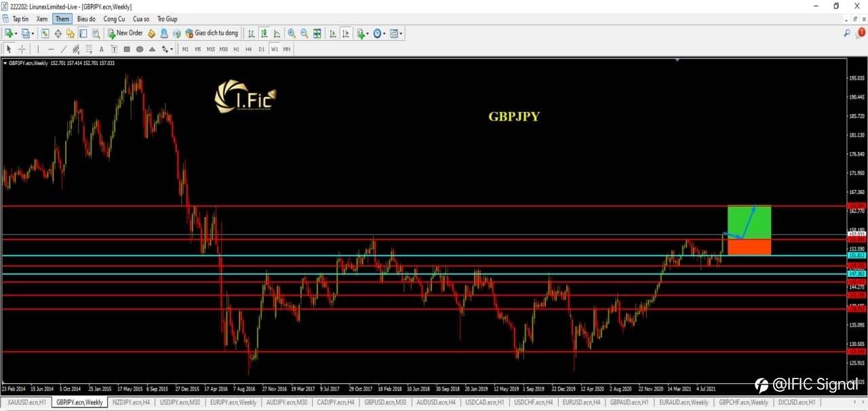The image size is (868, 411).
Task: Open the Tro Giup help menu
Action: (x=167, y=19)
